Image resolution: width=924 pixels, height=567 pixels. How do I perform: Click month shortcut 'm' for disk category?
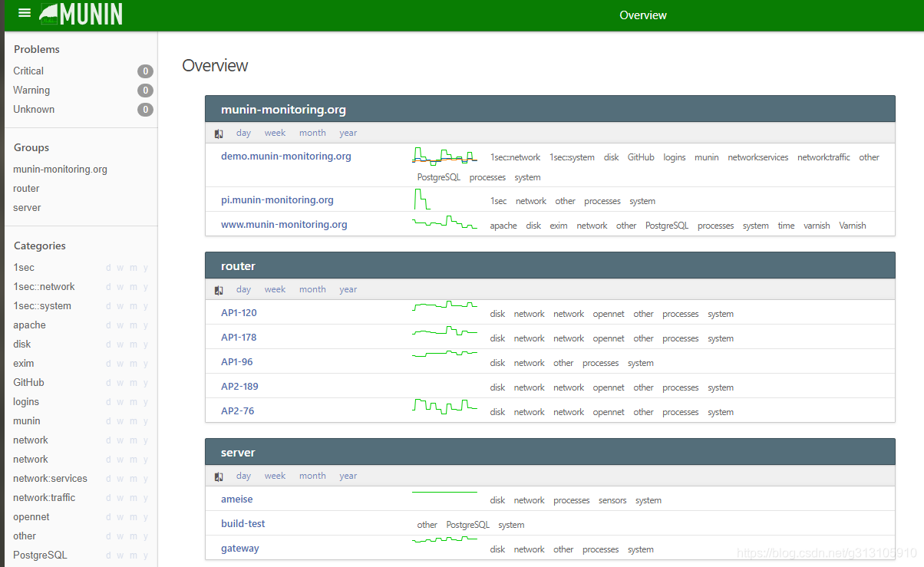click(134, 344)
